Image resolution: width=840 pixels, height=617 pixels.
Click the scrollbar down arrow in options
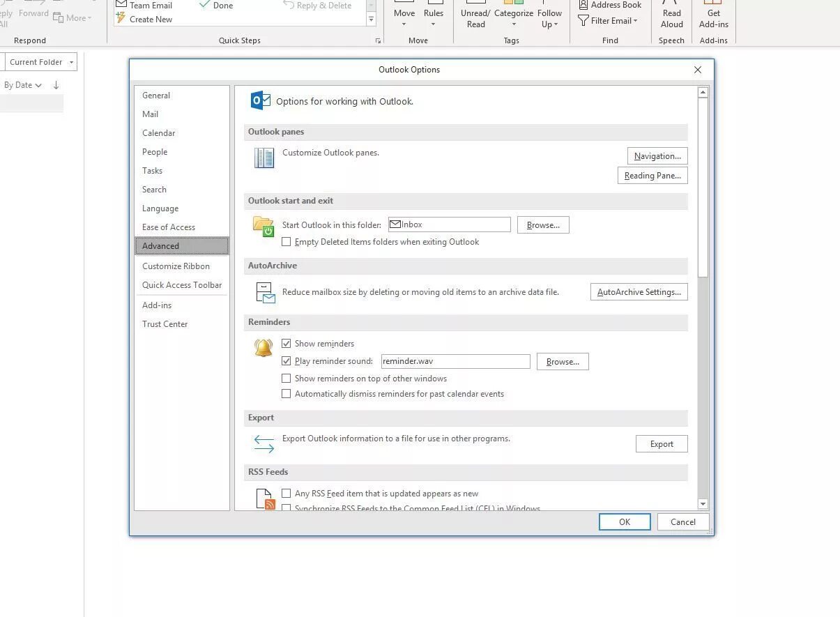click(703, 504)
